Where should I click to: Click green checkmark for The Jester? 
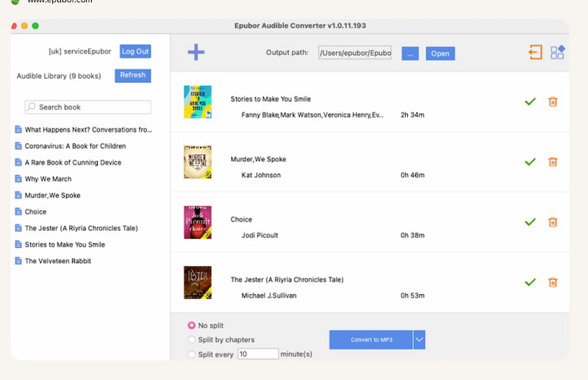pos(530,282)
